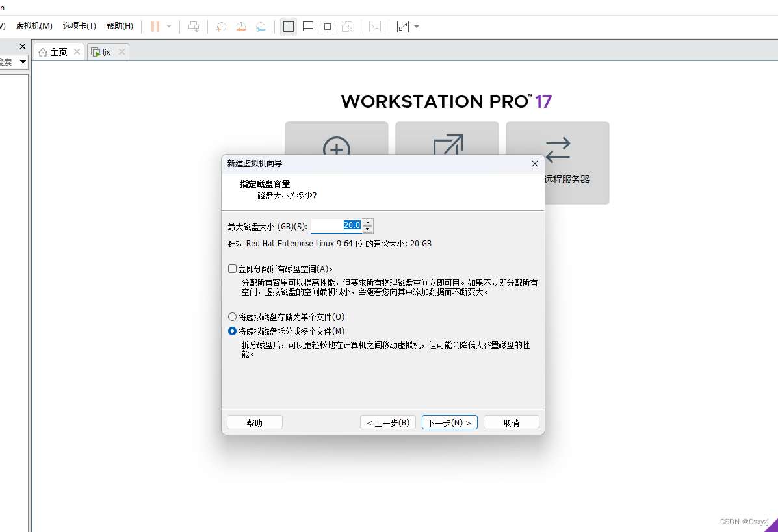
Task: Close the 主页 tab
Action: [77, 51]
